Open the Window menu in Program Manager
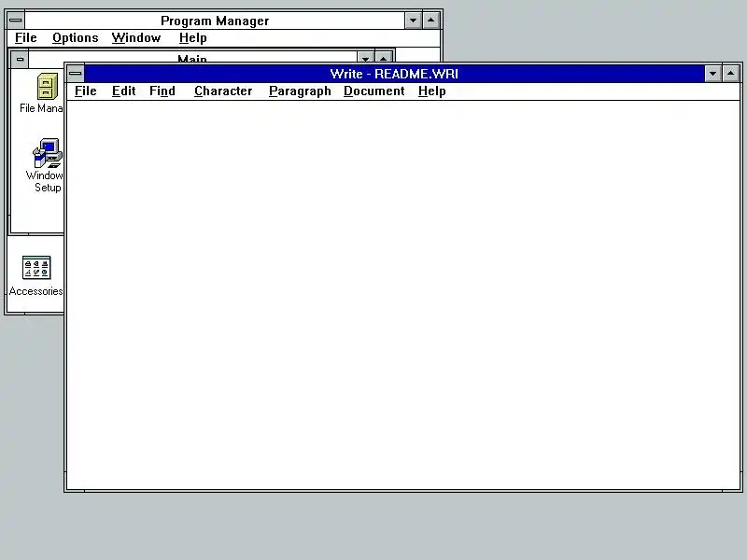The image size is (747, 560). [x=136, y=37]
